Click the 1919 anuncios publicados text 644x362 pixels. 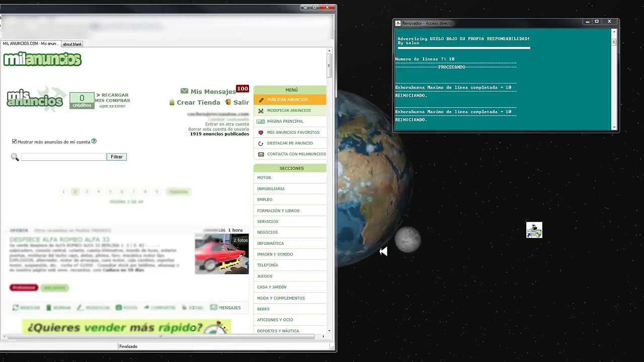pos(219,134)
